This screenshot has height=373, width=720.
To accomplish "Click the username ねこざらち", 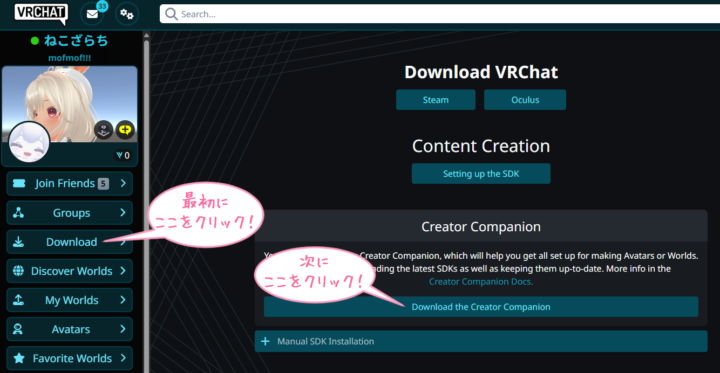I will [x=76, y=41].
